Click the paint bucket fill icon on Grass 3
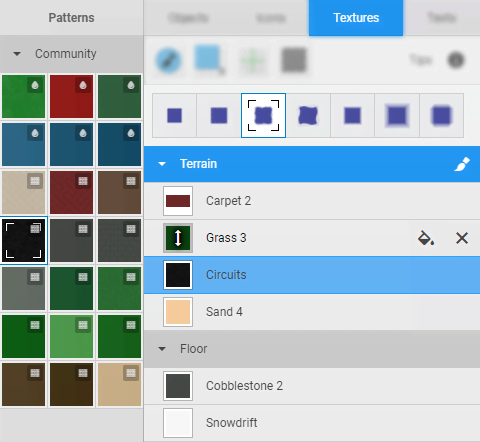480x442 pixels. [x=426, y=238]
